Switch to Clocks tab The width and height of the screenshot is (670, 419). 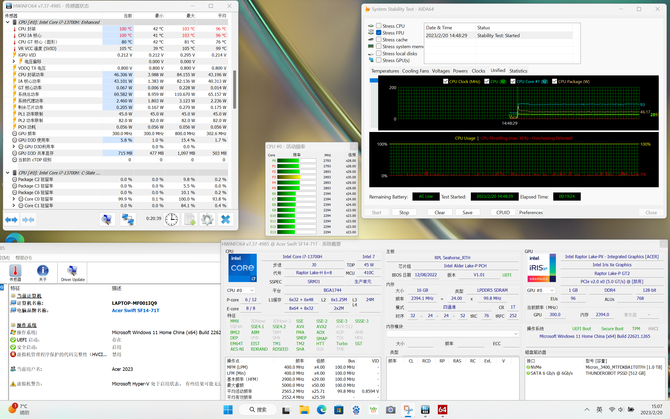coord(478,71)
